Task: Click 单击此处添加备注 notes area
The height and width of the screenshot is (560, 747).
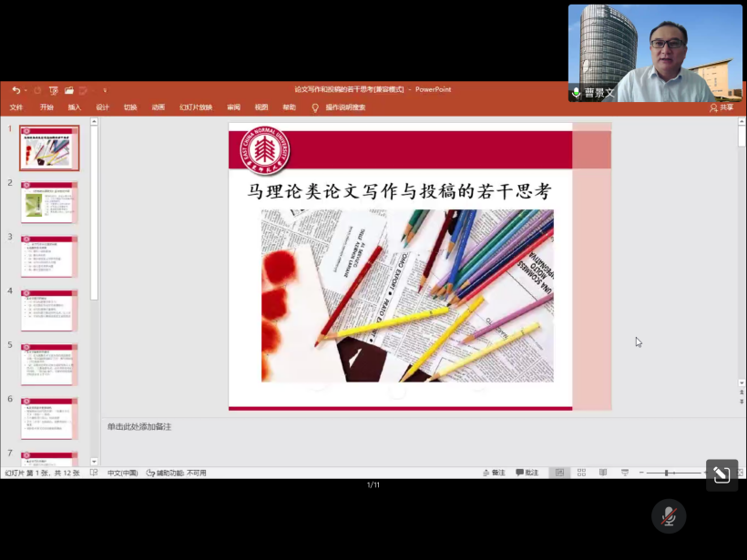Action: tap(139, 426)
